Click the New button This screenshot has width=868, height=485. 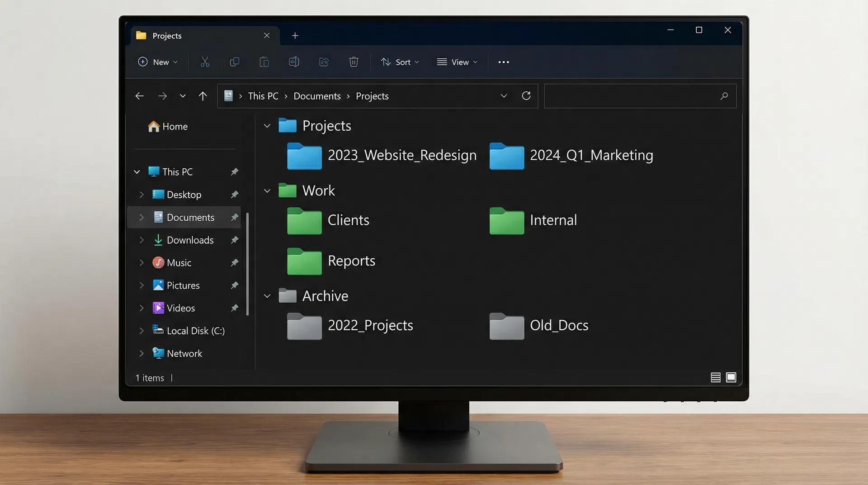pos(157,62)
